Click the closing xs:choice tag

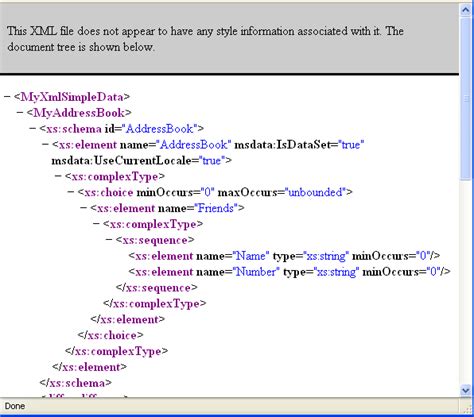(x=110, y=335)
